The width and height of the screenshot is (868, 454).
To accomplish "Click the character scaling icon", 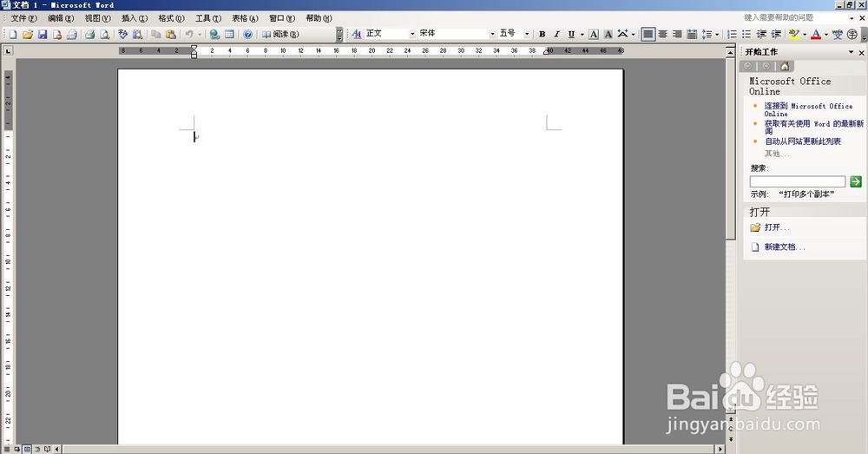I will (622, 35).
